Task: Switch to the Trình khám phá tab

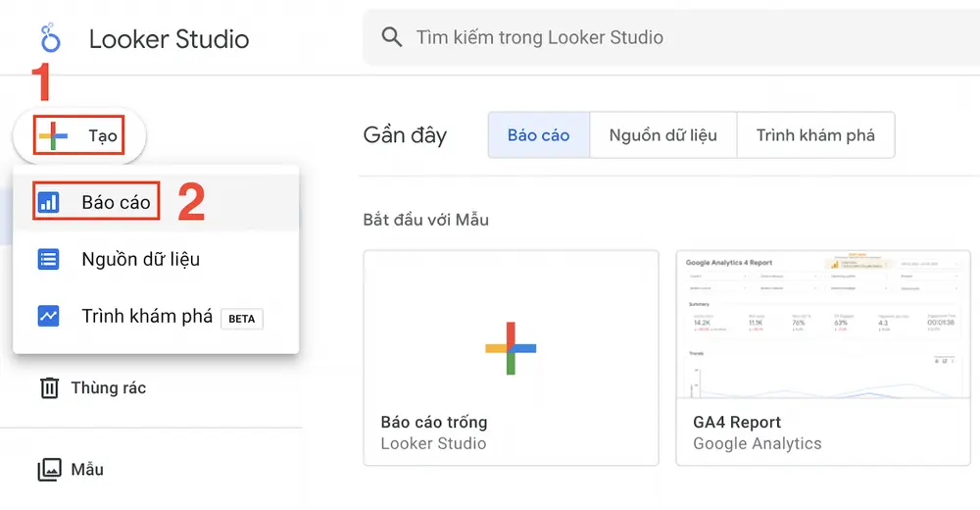Action: 815,135
